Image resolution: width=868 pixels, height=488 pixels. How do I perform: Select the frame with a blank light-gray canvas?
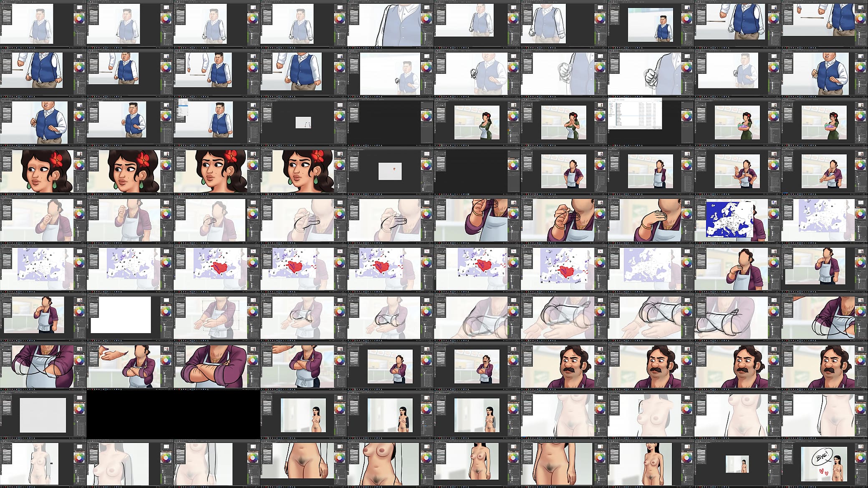(43, 415)
